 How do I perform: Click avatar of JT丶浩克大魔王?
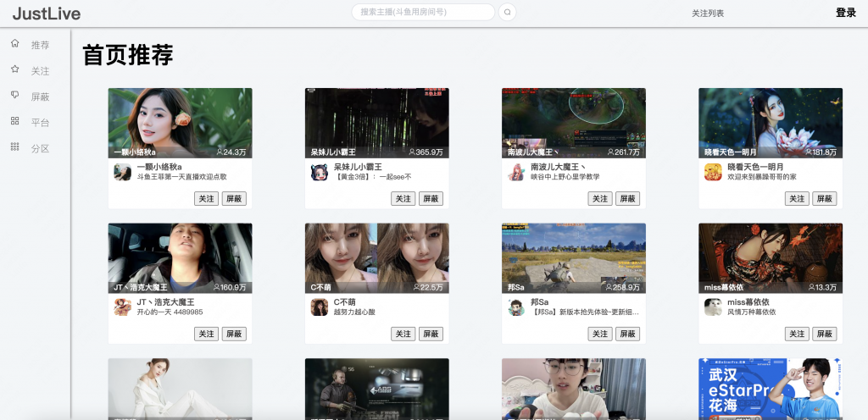point(122,307)
